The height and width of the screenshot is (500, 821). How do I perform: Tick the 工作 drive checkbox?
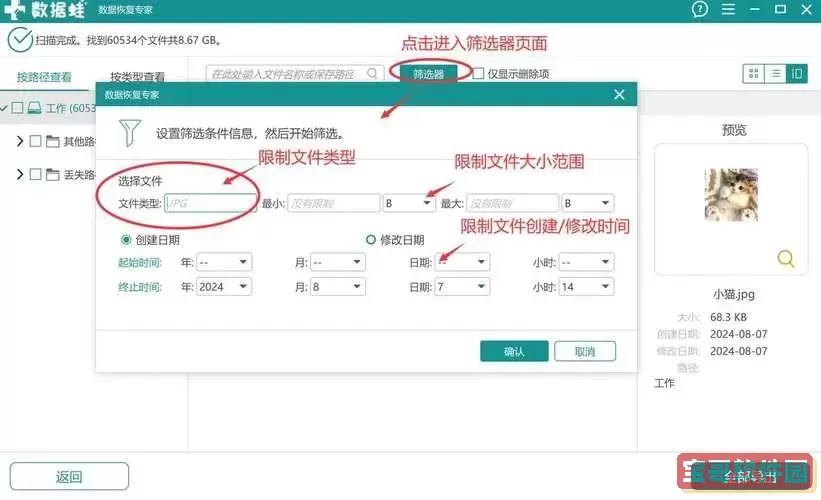pyautogui.click(x=18, y=108)
